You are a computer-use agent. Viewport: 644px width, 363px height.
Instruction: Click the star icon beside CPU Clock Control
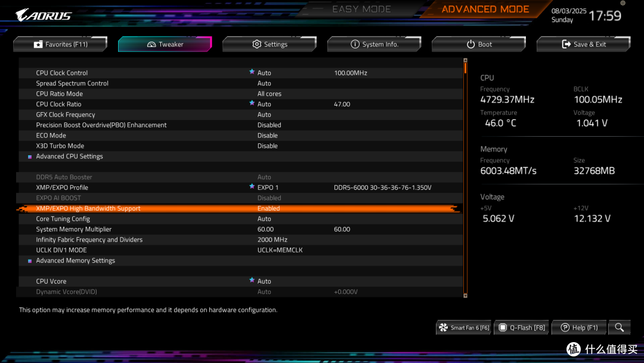pyautogui.click(x=252, y=72)
